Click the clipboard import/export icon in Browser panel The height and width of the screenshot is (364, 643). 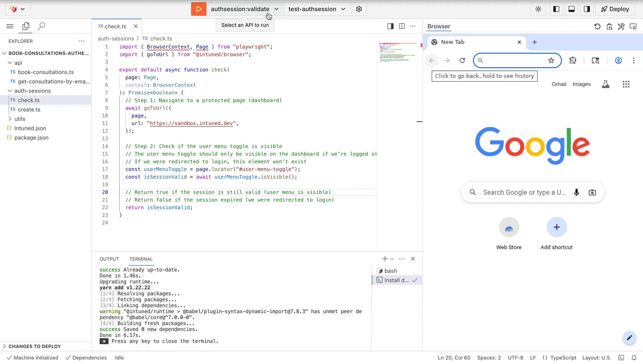point(609,26)
